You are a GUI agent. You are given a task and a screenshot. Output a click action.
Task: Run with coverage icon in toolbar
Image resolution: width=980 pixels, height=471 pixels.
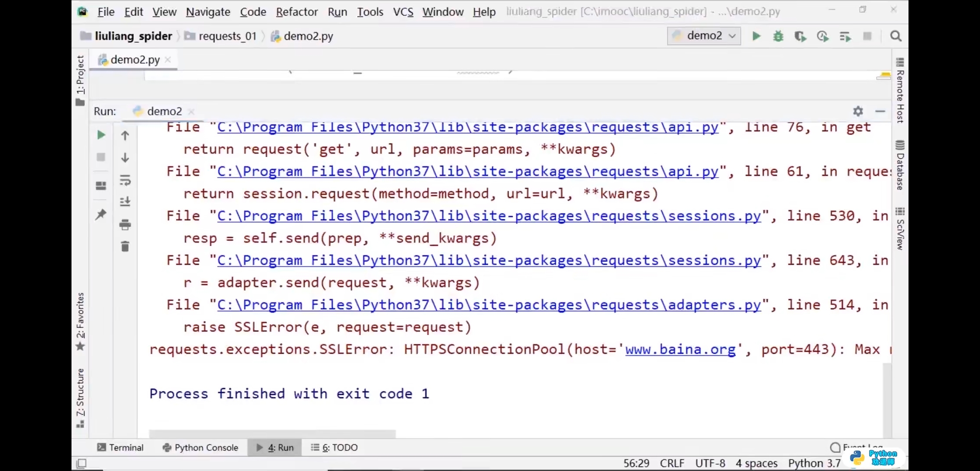pyautogui.click(x=800, y=36)
